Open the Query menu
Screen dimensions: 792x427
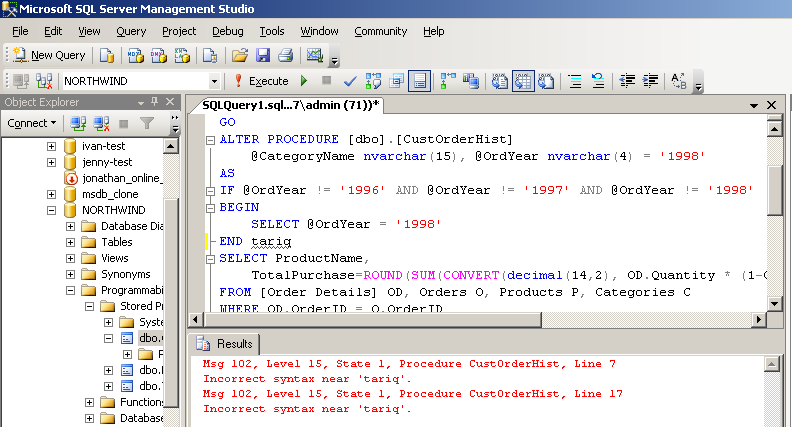click(x=131, y=31)
